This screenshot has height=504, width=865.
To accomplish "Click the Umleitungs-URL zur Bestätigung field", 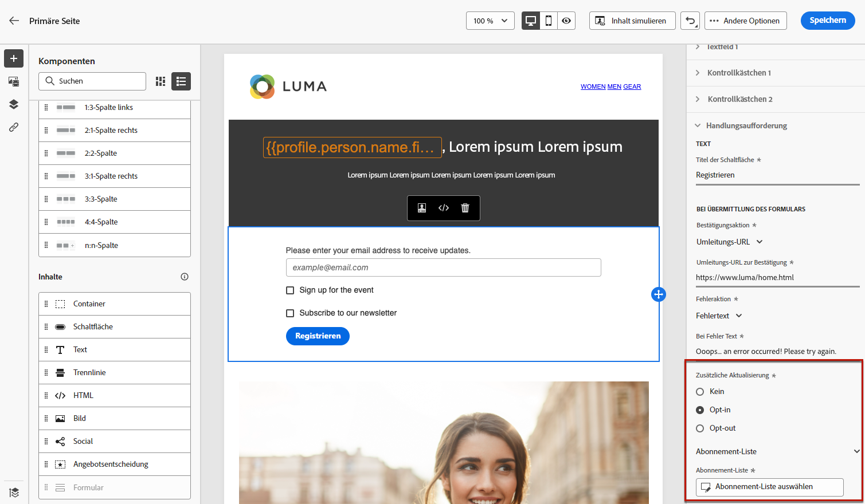I will click(778, 278).
